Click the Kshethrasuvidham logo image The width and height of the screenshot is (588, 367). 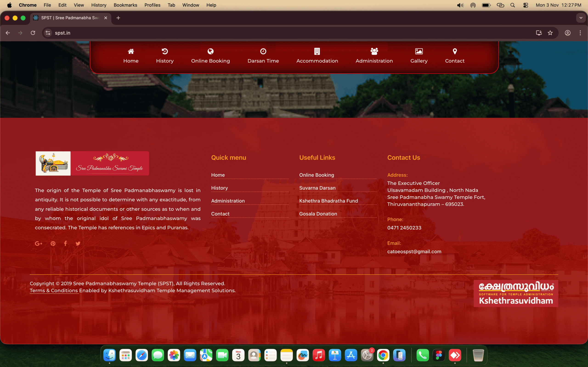pyautogui.click(x=516, y=293)
